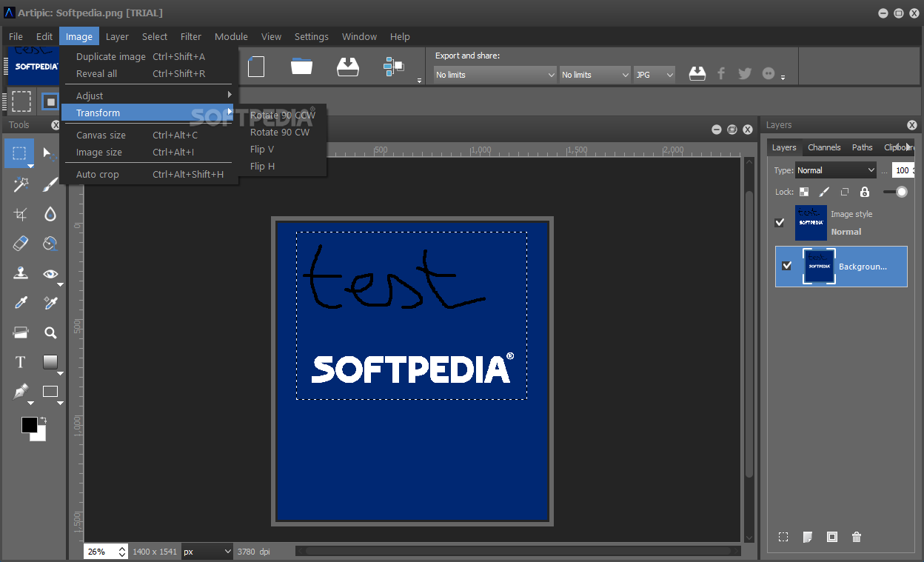The width and height of the screenshot is (924, 562).
Task: Create new layer icon in Layers panel
Action: point(808,537)
